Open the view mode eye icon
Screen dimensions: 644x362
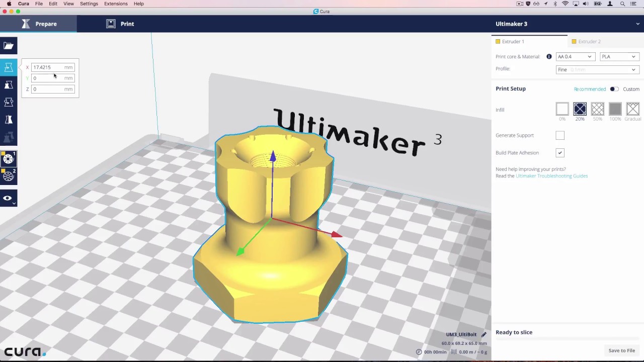8,198
